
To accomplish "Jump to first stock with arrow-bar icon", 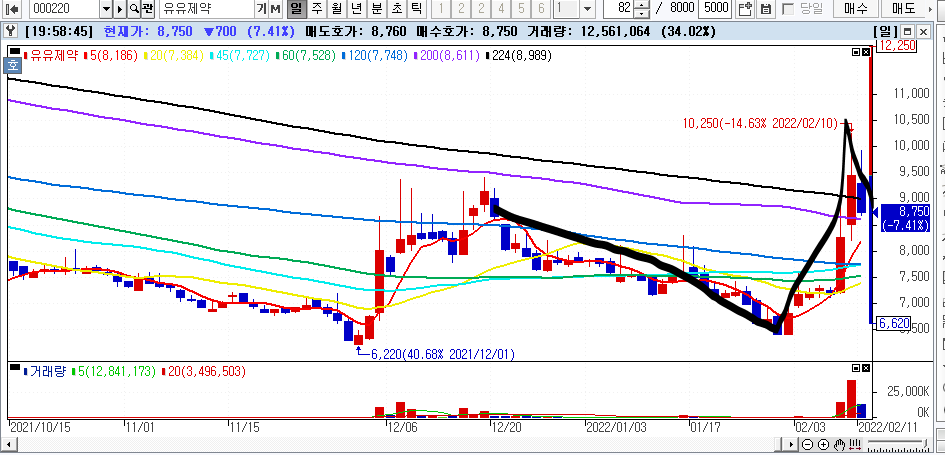I will (13, 8).
